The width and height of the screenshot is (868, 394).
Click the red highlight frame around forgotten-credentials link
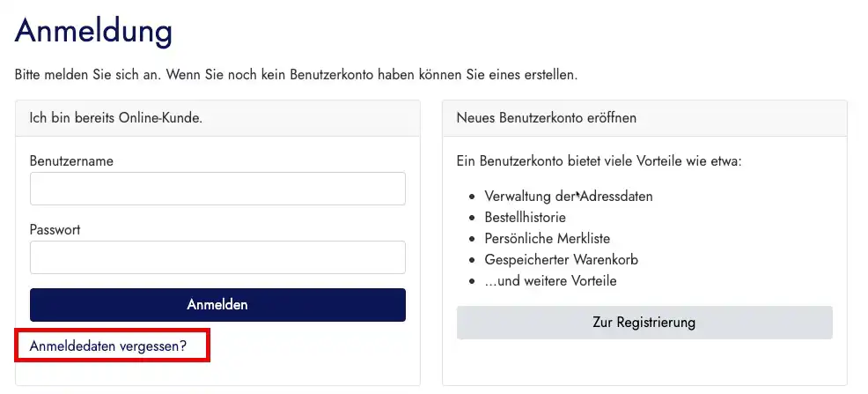113,346
